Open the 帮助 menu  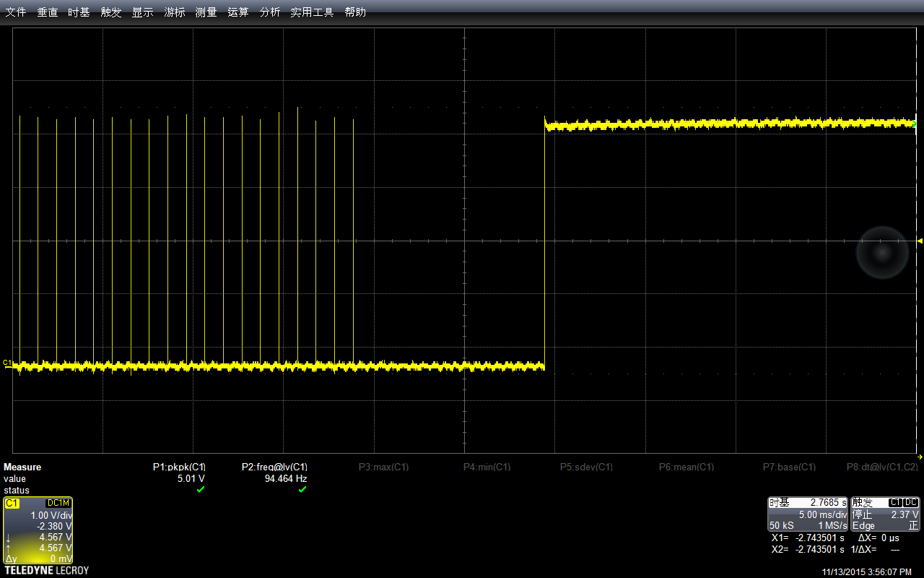[x=355, y=12]
